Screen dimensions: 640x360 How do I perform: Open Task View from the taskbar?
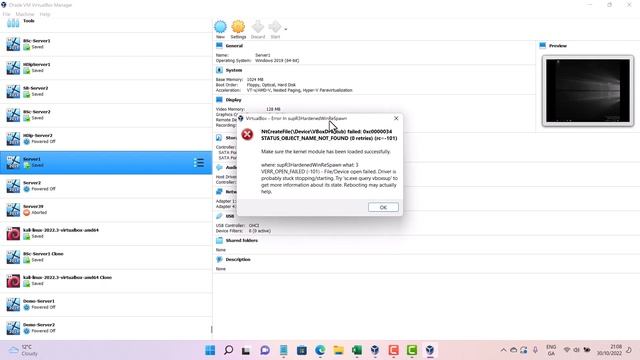coord(246,350)
